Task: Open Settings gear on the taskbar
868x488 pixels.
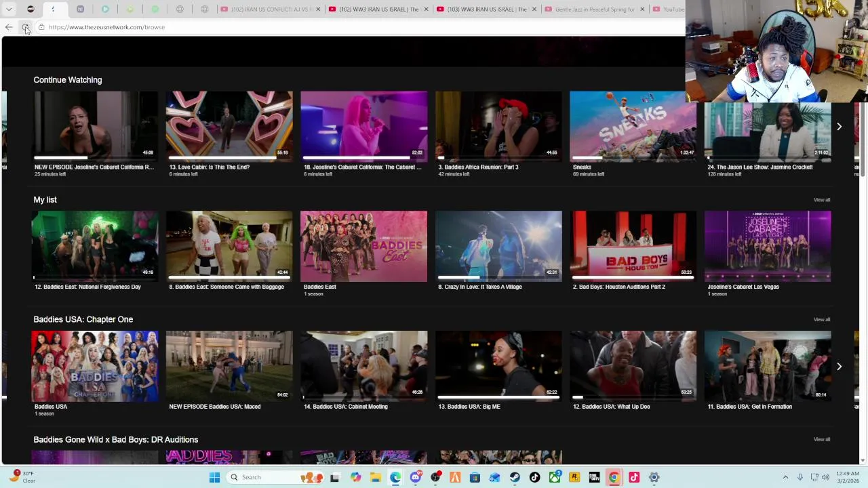Action: [654, 477]
